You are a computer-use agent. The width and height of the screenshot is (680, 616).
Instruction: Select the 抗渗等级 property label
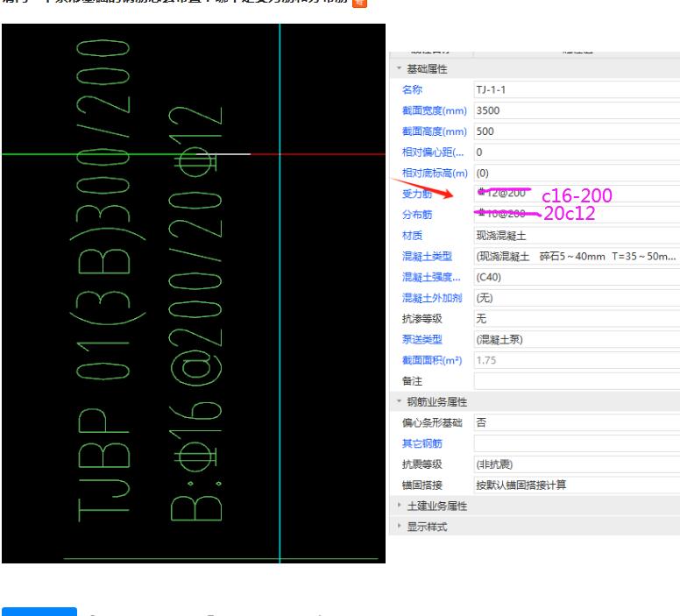point(422,318)
